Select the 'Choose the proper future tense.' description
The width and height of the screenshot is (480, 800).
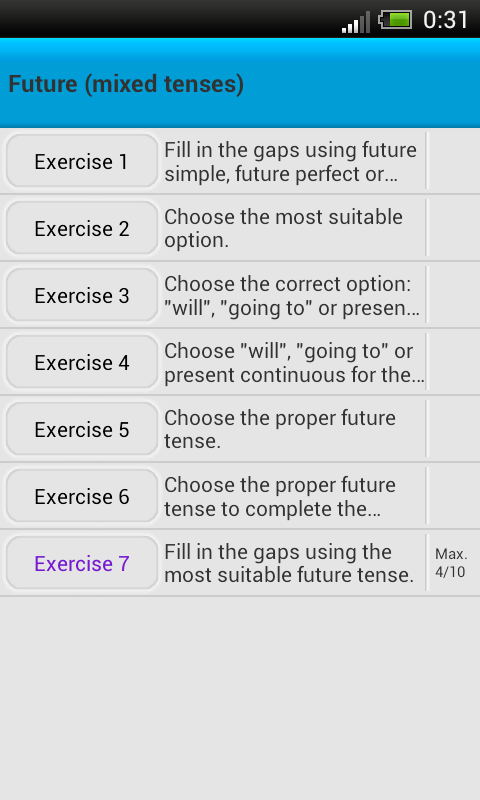click(x=280, y=429)
